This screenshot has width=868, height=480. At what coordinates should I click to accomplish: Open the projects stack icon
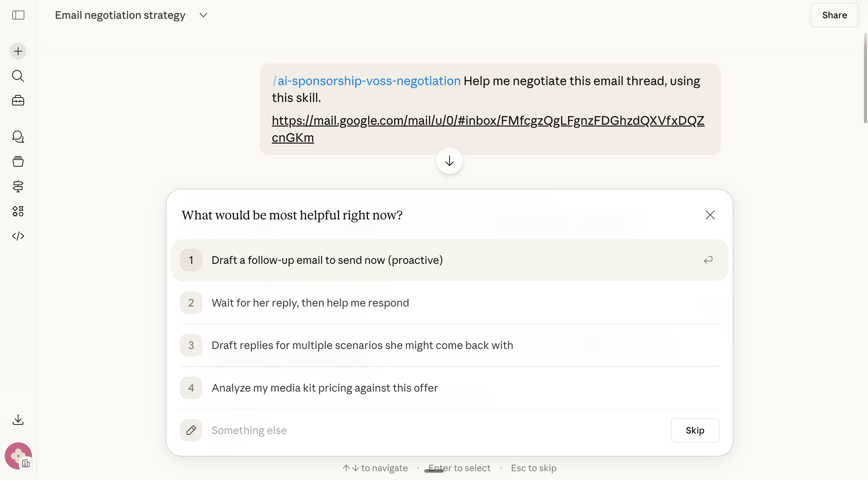(x=18, y=161)
